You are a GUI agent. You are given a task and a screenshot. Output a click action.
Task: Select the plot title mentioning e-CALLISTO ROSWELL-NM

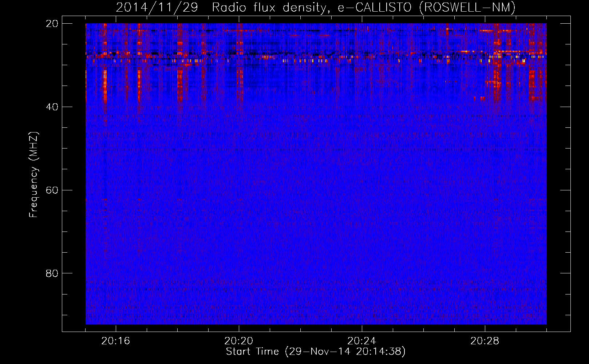tap(316, 7)
